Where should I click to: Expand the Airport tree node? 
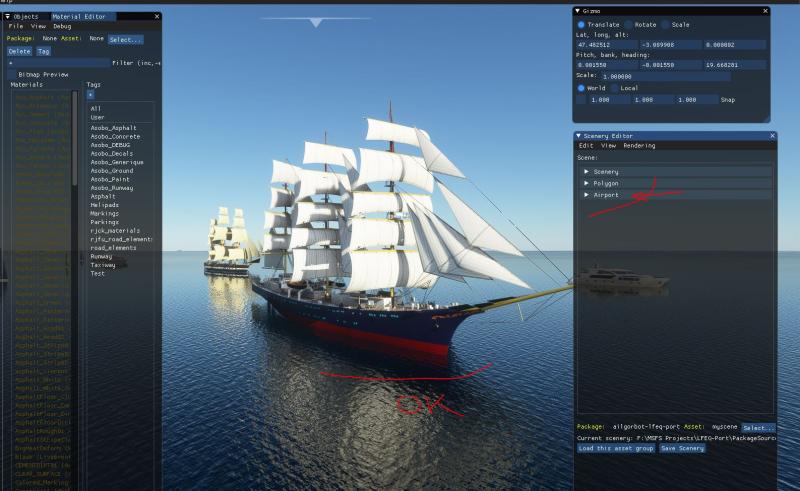[x=586, y=194]
